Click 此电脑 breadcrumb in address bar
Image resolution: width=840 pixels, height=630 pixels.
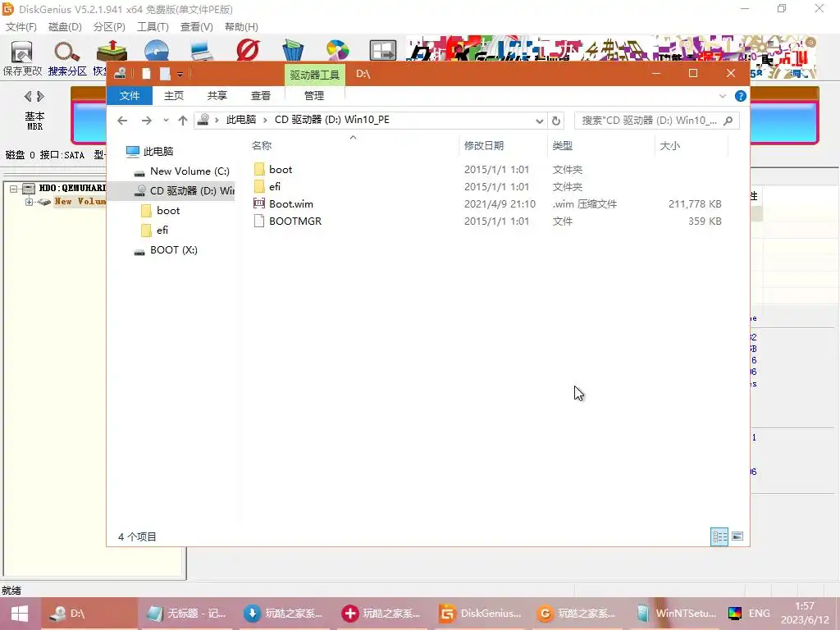tap(241, 120)
